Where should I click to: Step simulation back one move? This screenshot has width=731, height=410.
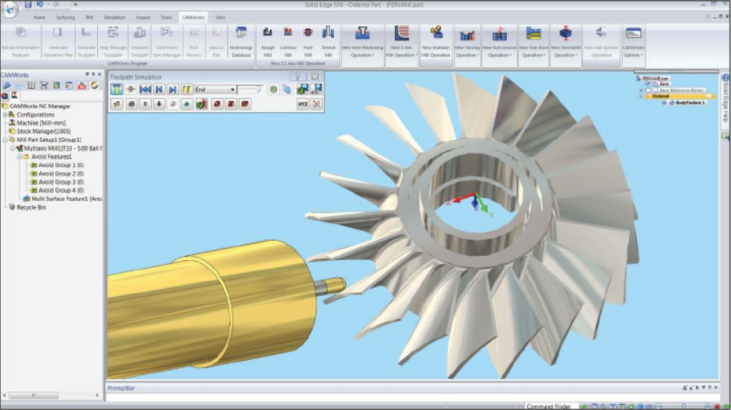coord(159,89)
